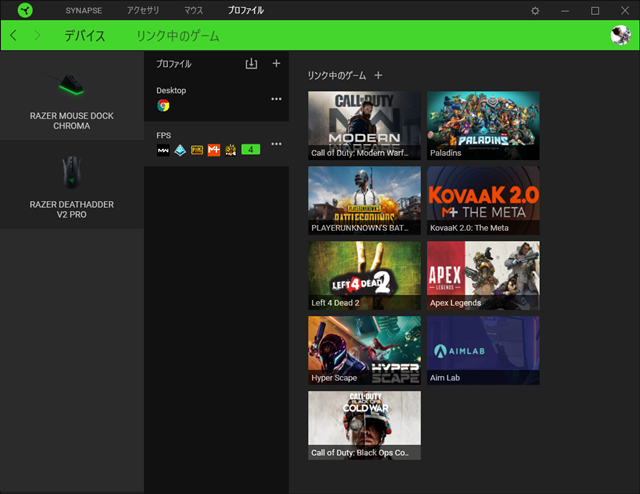Minimize the Razer Synapse window
The width and height of the screenshot is (640, 494).
coord(565,11)
